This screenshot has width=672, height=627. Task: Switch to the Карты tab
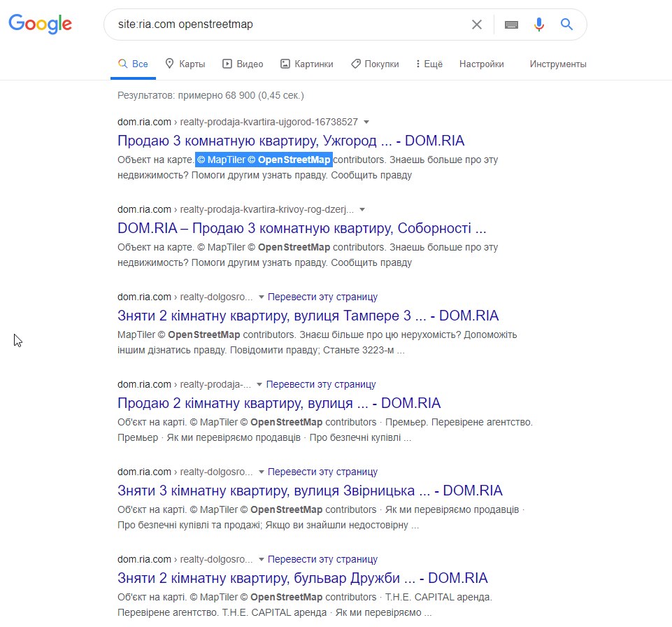tap(185, 64)
